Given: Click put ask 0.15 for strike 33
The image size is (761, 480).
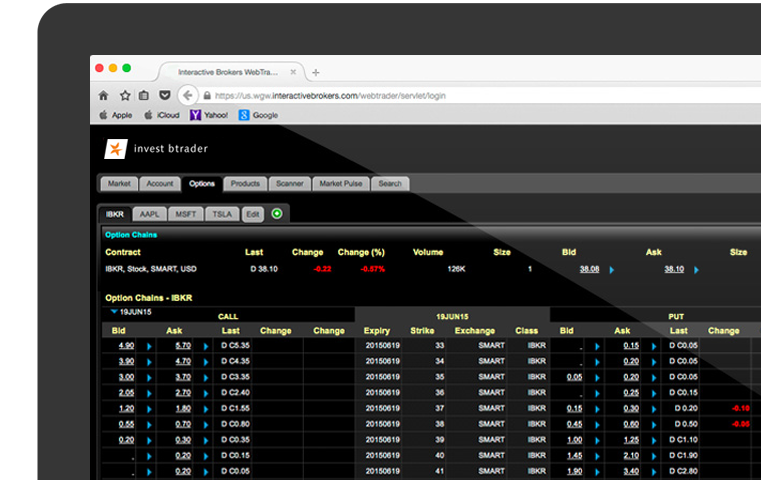Looking at the screenshot, I should [631, 346].
